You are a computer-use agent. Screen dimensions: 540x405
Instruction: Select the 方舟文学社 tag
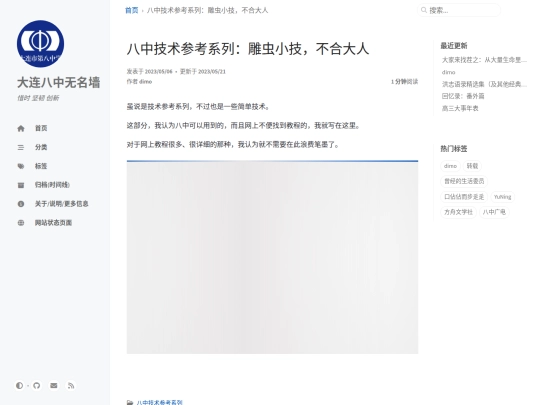(x=458, y=212)
